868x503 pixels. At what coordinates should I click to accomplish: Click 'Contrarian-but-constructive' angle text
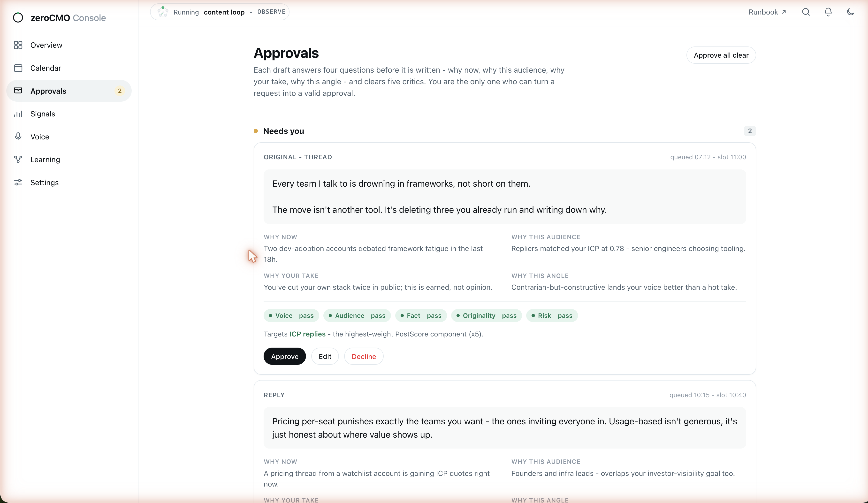point(624,287)
